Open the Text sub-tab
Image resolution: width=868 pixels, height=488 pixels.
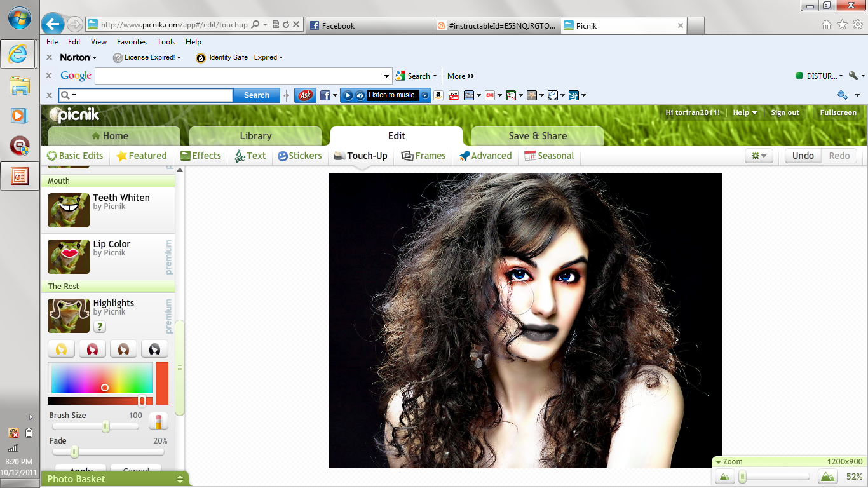click(250, 156)
